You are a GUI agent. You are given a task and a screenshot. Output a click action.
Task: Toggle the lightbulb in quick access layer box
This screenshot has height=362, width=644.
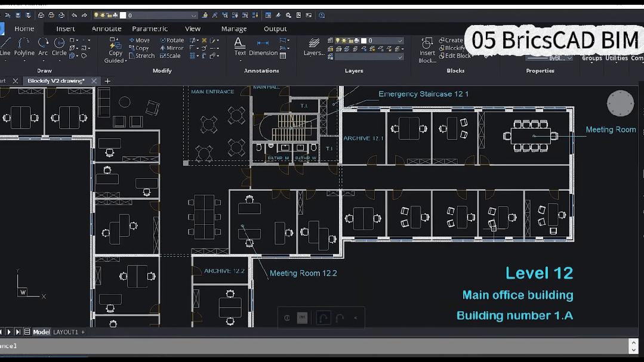tap(96, 15)
